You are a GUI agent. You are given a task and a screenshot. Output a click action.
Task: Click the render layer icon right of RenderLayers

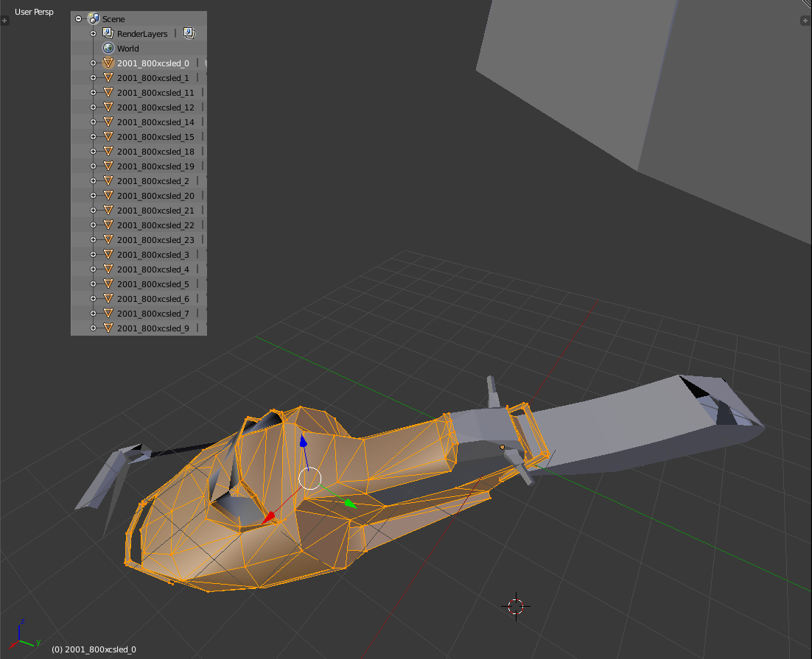189,33
